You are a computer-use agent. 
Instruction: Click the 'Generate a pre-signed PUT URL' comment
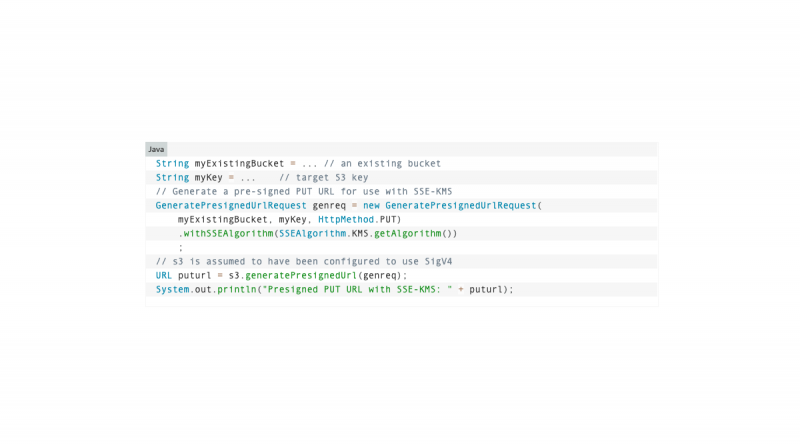(304, 191)
